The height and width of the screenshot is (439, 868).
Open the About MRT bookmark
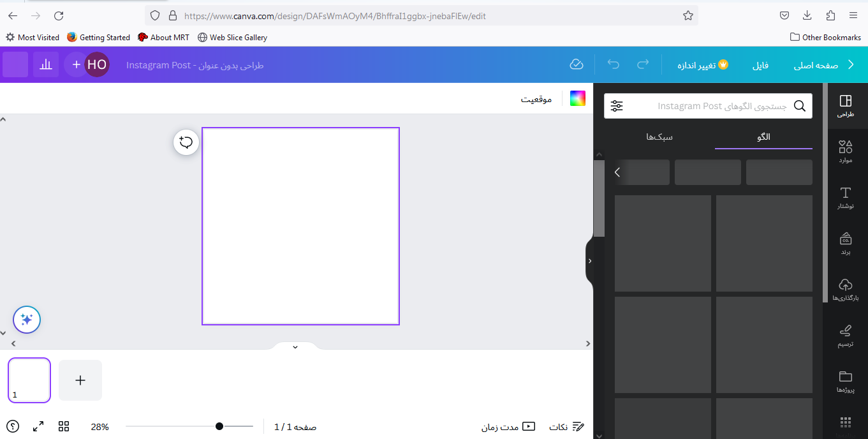pos(163,38)
